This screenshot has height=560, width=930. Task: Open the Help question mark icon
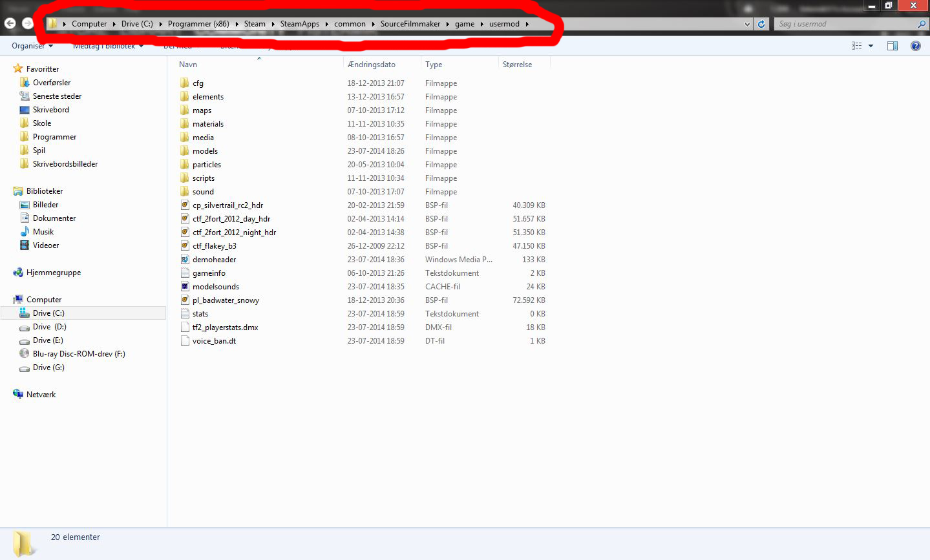(915, 46)
